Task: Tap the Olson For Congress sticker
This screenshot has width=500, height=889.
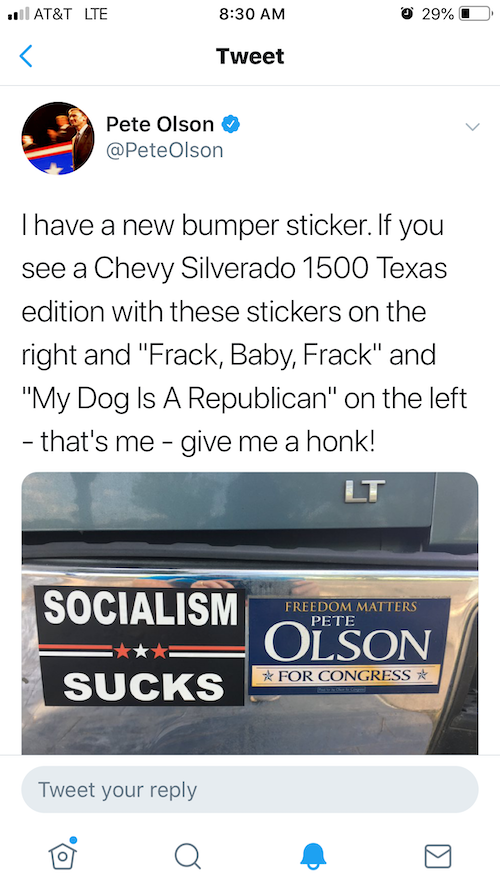Action: coord(349,645)
